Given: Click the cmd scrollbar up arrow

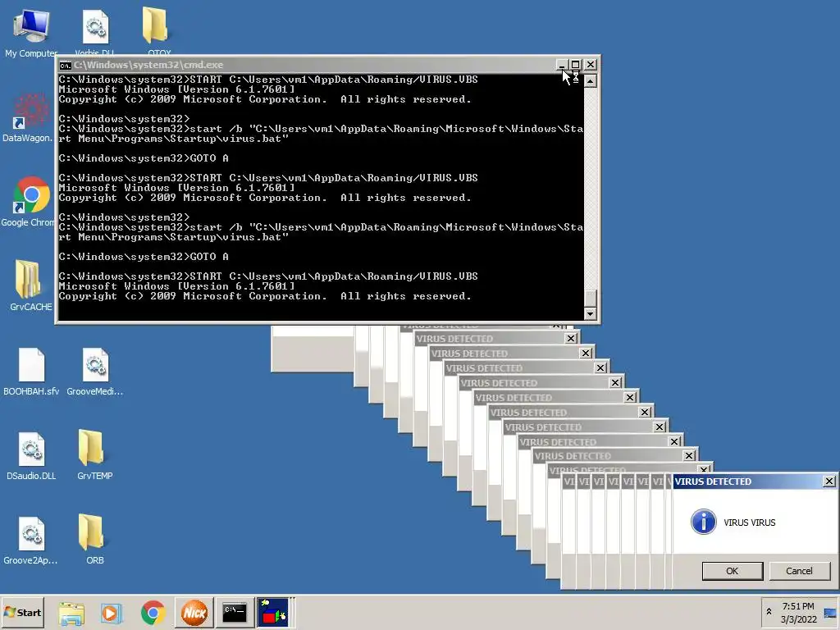Looking at the screenshot, I should 591,81.
